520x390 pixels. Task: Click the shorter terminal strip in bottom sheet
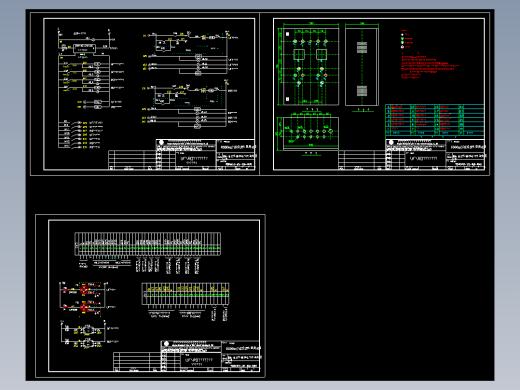click(x=186, y=294)
